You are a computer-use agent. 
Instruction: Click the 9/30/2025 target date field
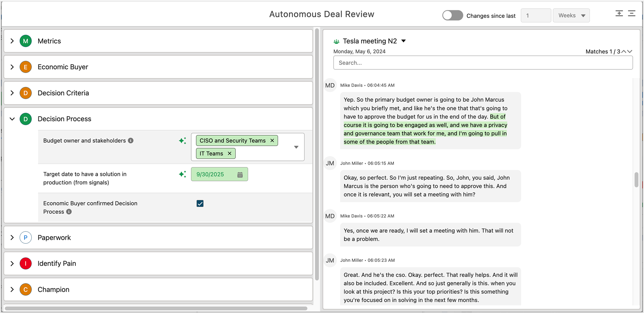coord(219,174)
